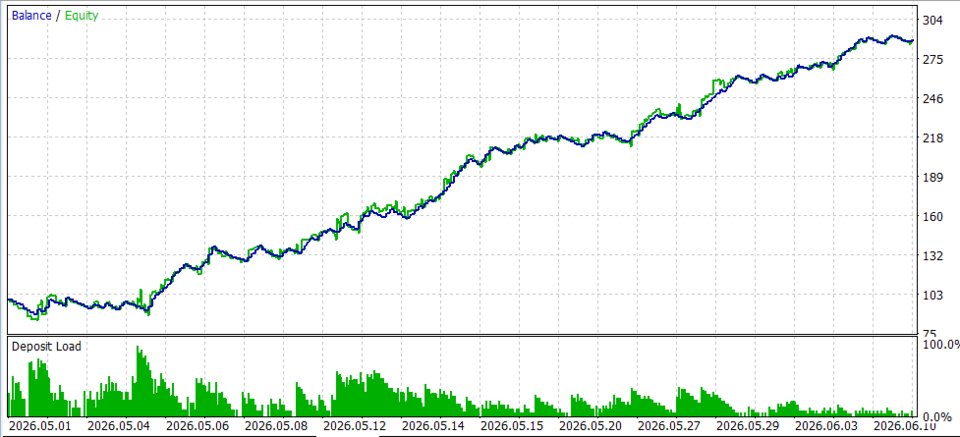Click the 2026.05.27 date label
Image resolution: width=960 pixels, height=437 pixels.
click(669, 425)
